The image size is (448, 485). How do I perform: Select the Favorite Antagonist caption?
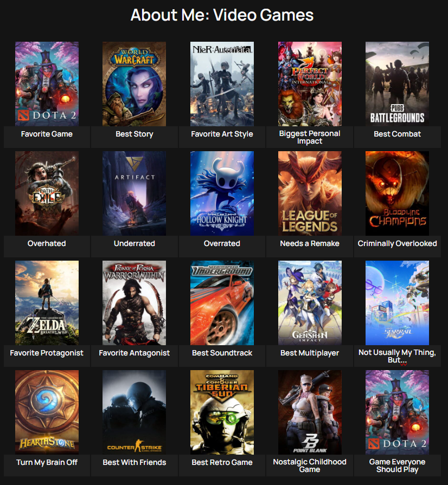(134, 353)
